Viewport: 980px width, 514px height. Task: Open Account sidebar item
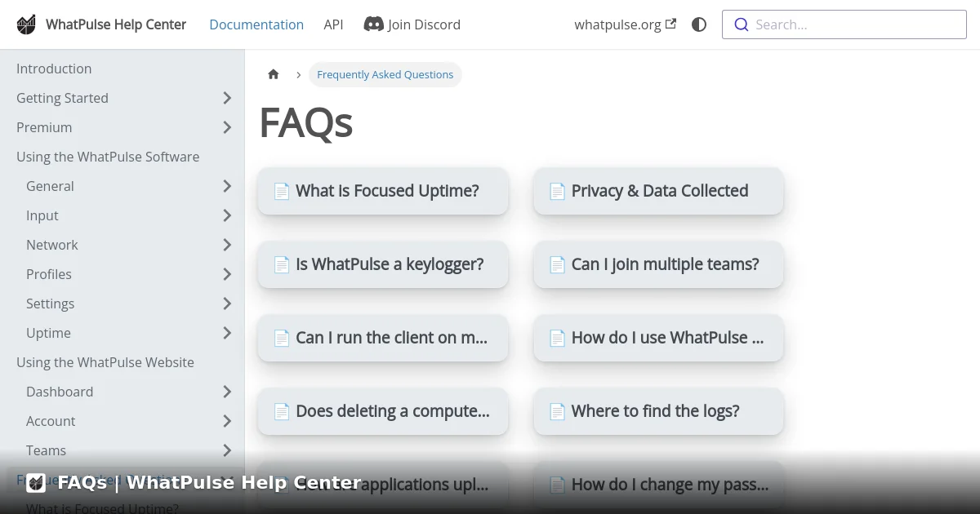click(51, 421)
